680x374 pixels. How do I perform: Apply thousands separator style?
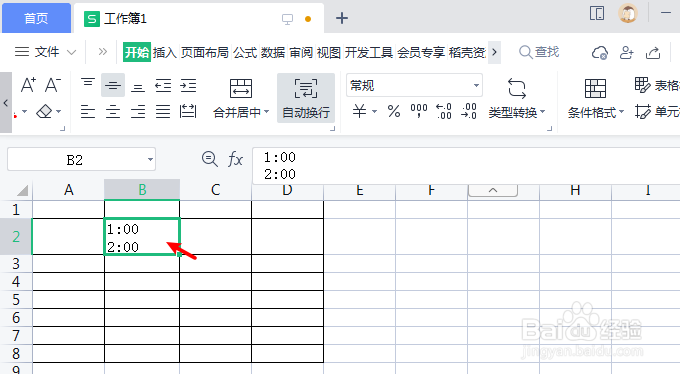(x=419, y=111)
